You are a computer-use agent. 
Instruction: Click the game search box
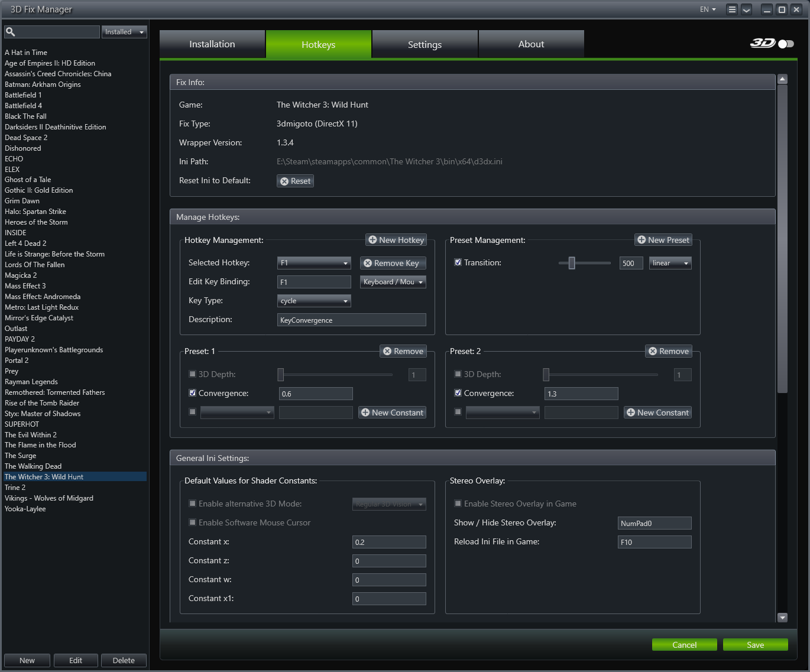click(52, 32)
